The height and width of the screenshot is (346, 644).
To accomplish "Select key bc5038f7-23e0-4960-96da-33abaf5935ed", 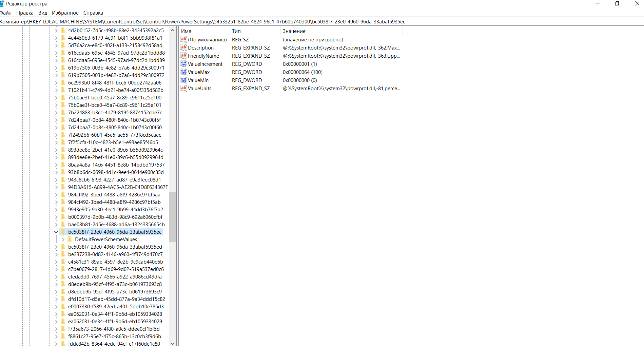I will click(x=115, y=247).
